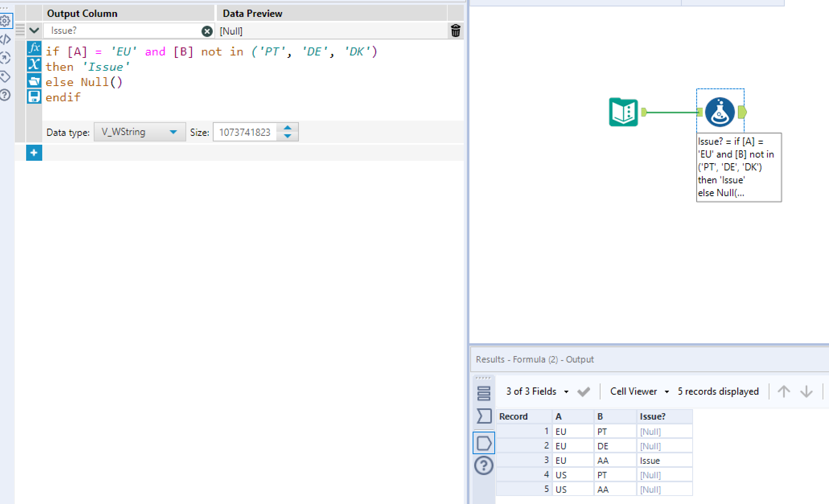The height and width of the screenshot is (504, 829).
Task: Open the XML view code icon
Action: (6, 39)
